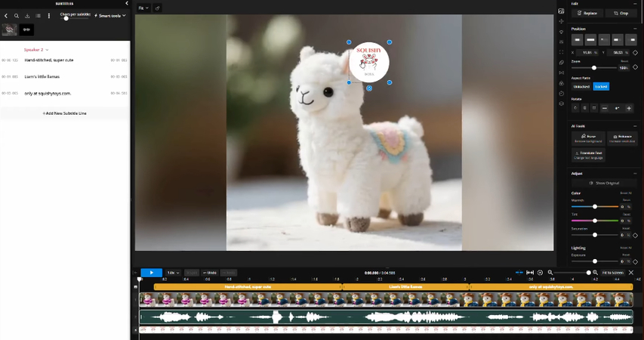Viewport: 644px width, 340px height.
Task: Click Erase remove background tool
Action: pyautogui.click(x=588, y=138)
